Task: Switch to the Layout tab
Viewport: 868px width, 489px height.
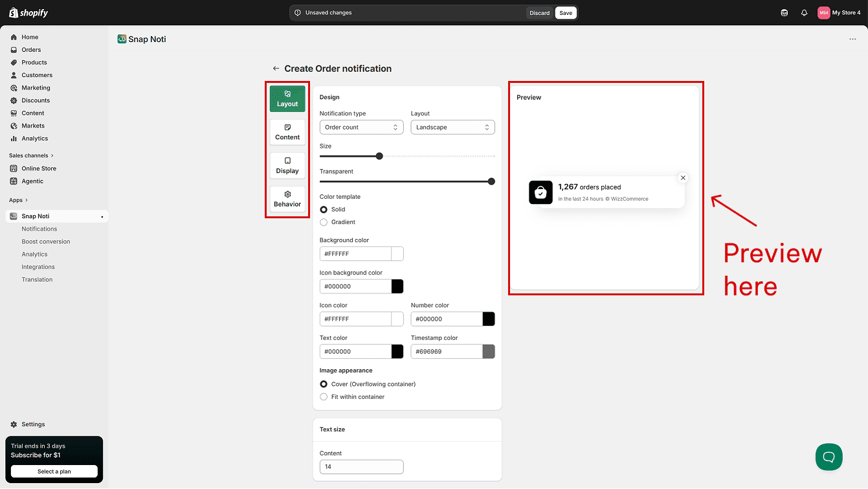Action: (287, 99)
